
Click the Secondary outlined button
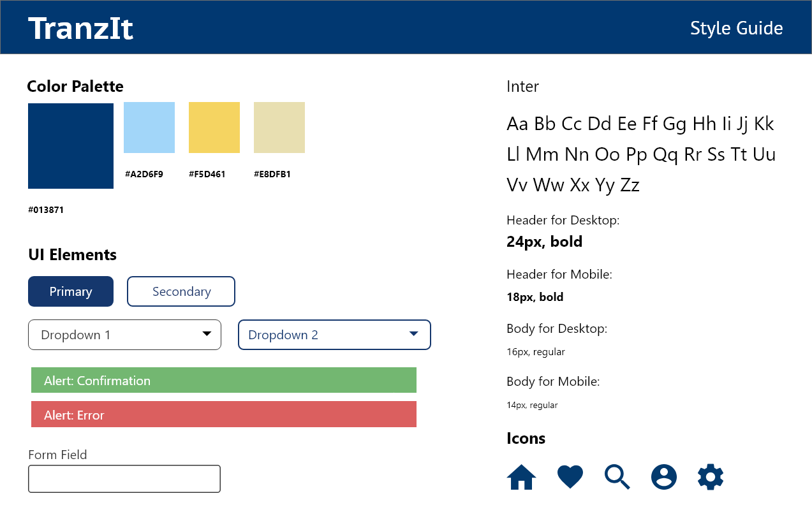pyautogui.click(x=181, y=291)
